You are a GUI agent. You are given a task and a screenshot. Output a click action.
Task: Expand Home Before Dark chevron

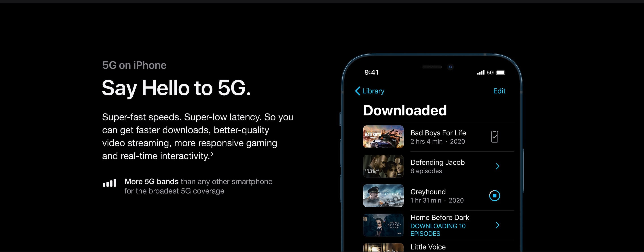[498, 225]
